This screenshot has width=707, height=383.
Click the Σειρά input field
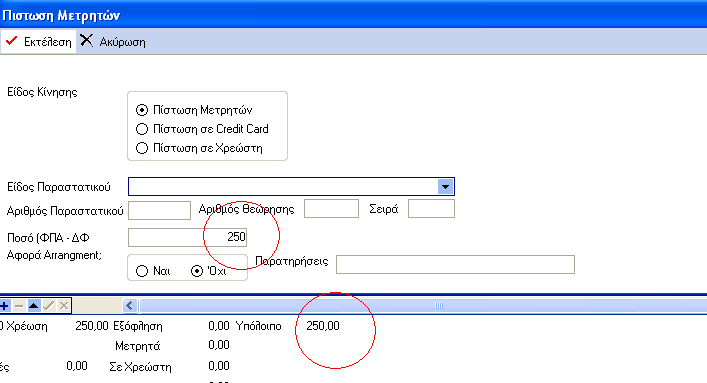[x=432, y=209]
